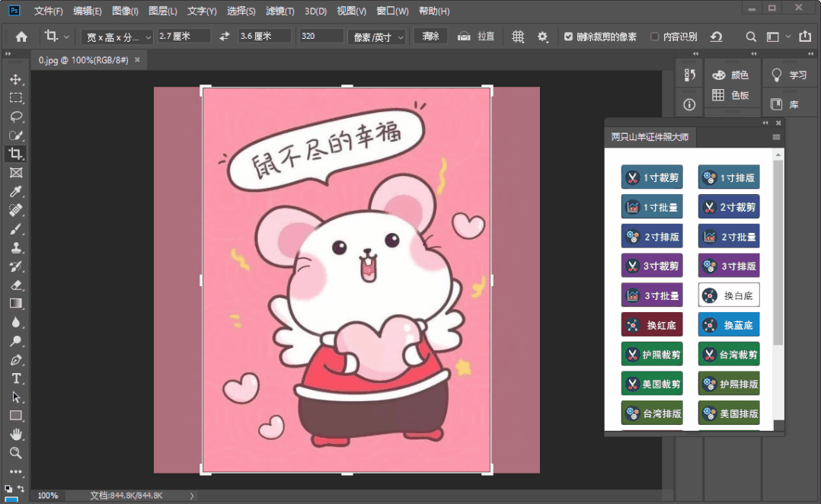Toggle 删除裁剪的像素 checkbox
The width and height of the screenshot is (821, 504).
pos(568,37)
